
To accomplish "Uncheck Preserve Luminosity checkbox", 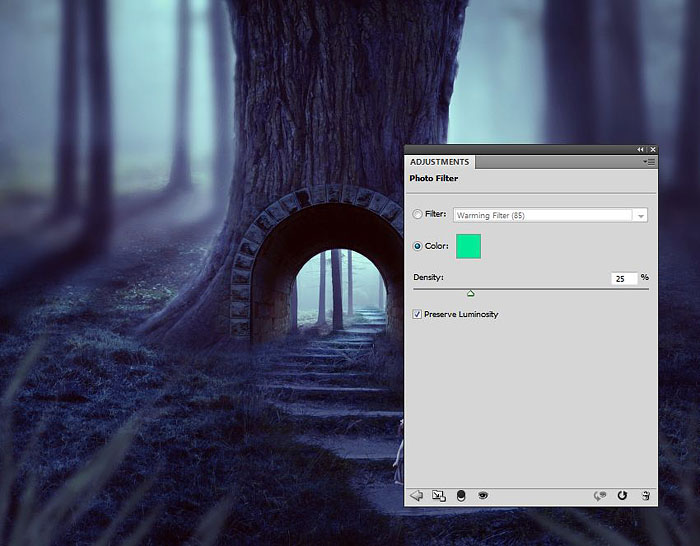I will tap(418, 314).
